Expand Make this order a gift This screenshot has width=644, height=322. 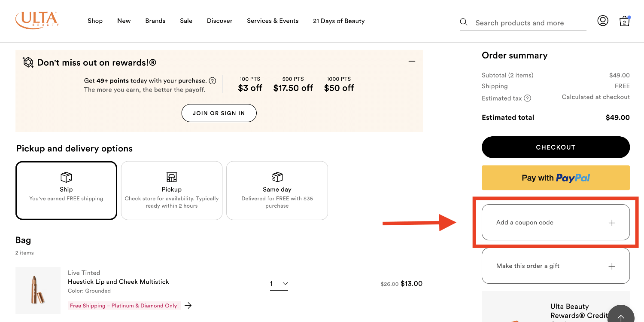[x=556, y=266]
